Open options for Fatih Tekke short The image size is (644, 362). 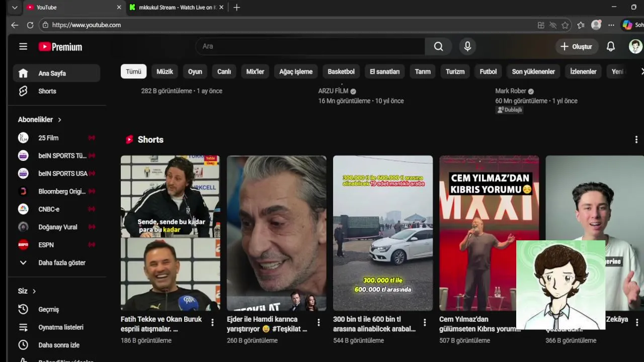pos(212,322)
